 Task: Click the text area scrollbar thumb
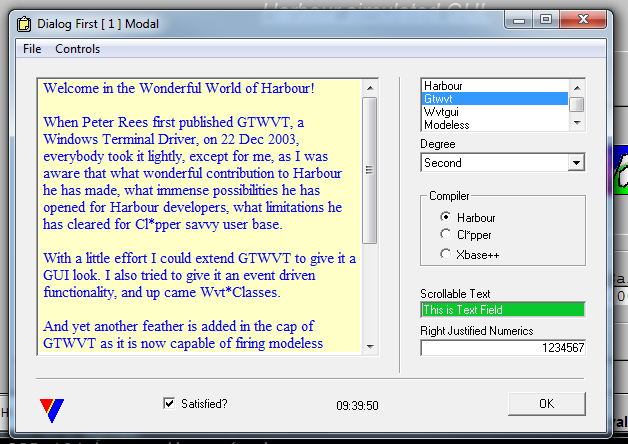click(369, 170)
